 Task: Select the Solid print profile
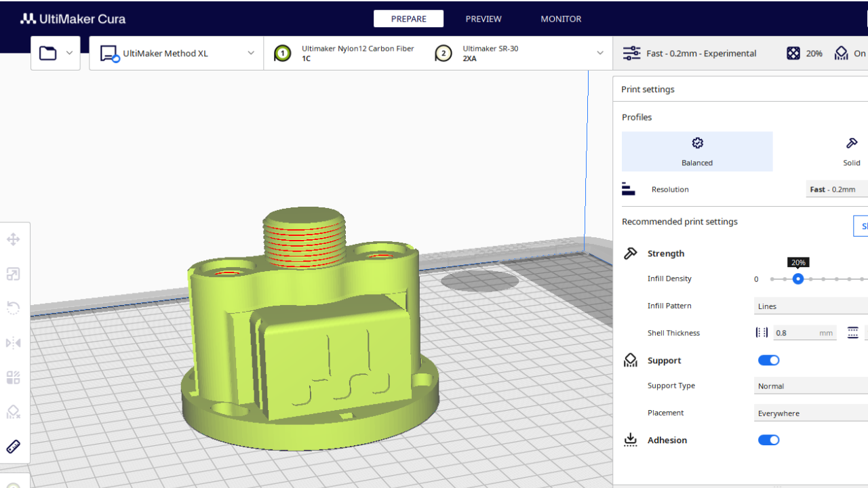852,150
